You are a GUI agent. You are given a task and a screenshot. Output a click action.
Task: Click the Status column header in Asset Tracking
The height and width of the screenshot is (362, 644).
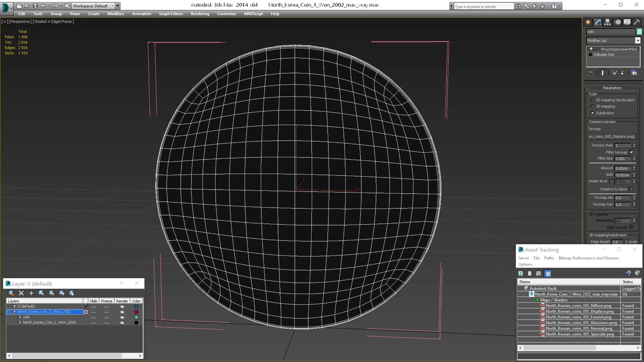pyautogui.click(x=630, y=282)
